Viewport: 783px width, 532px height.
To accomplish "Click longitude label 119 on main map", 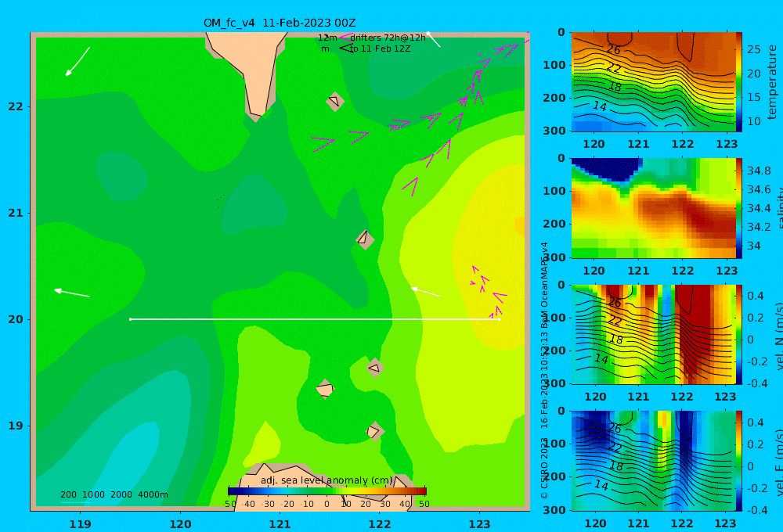I will click(x=81, y=524).
